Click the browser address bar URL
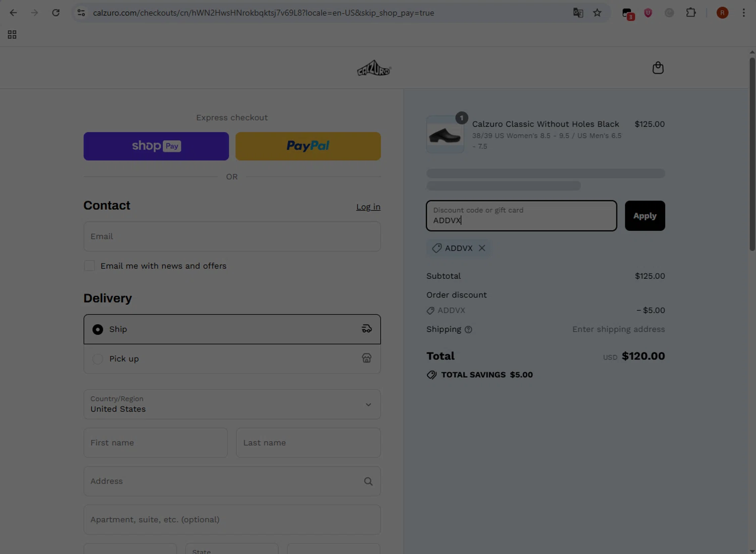 pyautogui.click(x=264, y=13)
